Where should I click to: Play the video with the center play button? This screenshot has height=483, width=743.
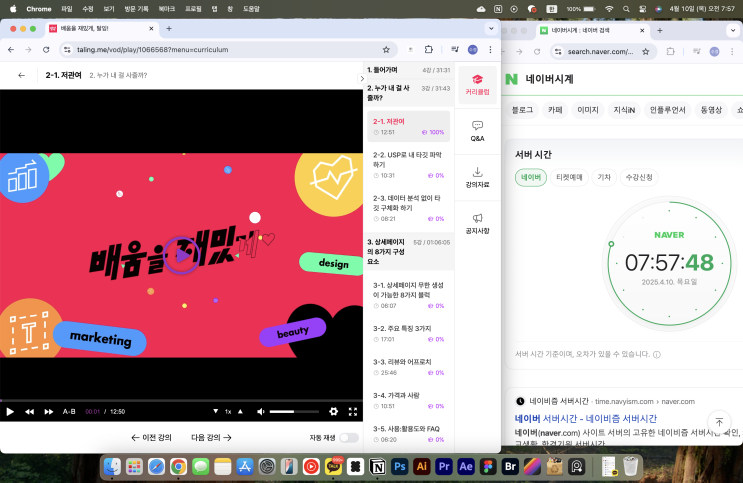point(181,255)
